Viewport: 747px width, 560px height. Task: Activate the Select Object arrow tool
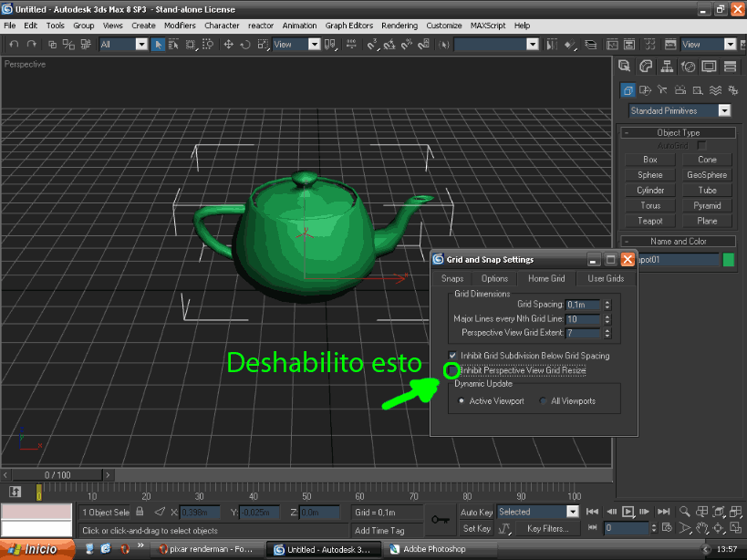coord(158,45)
